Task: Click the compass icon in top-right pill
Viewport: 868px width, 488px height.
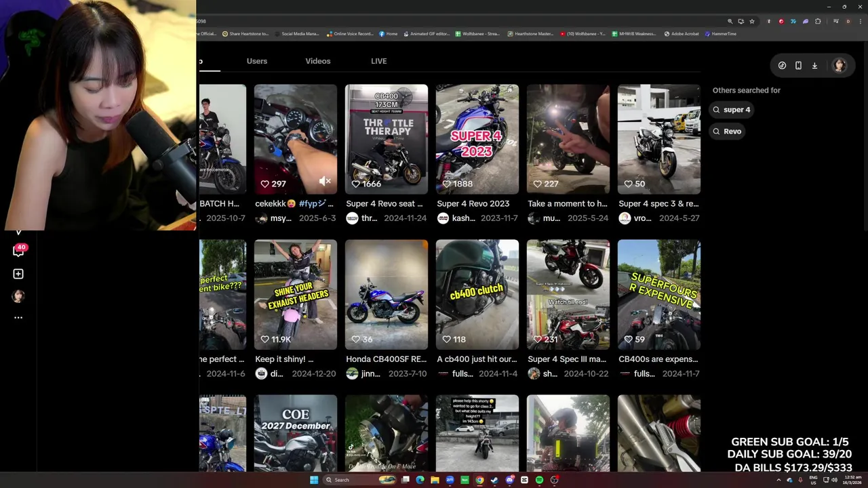Action: coord(782,66)
